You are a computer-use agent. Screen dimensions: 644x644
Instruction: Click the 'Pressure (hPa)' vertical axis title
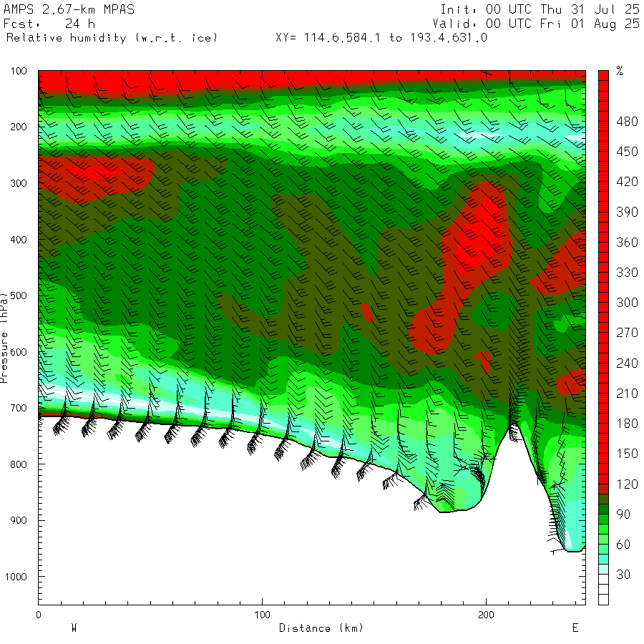click(x=4, y=338)
